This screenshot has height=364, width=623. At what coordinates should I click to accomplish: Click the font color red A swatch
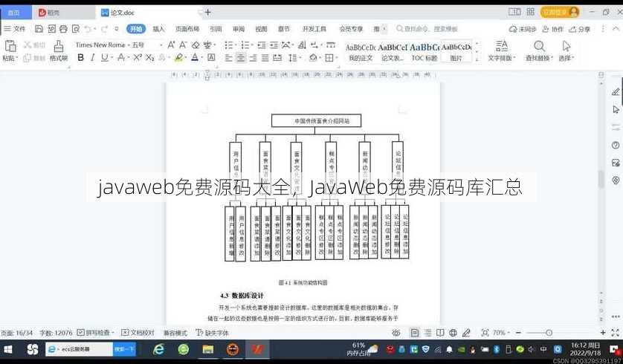pyautogui.click(x=195, y=58)
